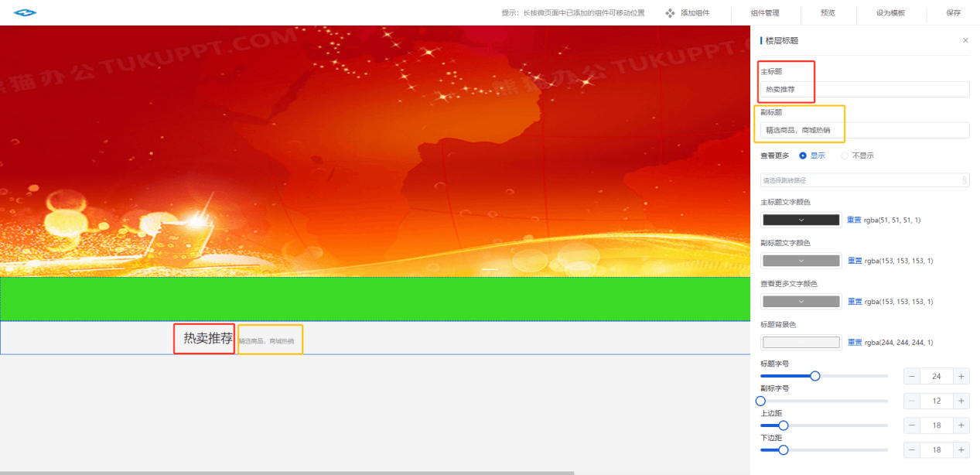Click the 副标字号 value field showing 12
Screen dimensions: 980x475
pos(937,401)
